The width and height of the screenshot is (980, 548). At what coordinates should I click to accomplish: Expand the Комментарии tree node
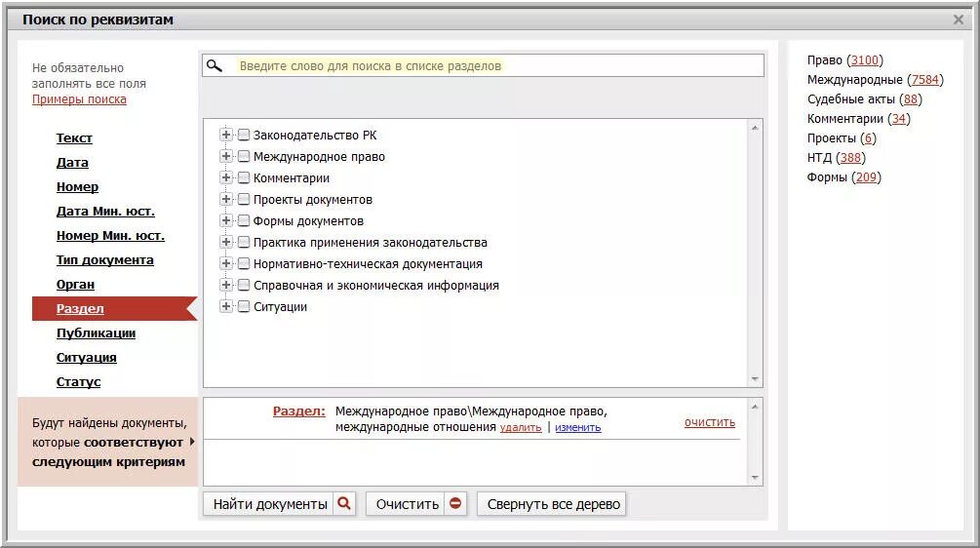pos(226,177)
